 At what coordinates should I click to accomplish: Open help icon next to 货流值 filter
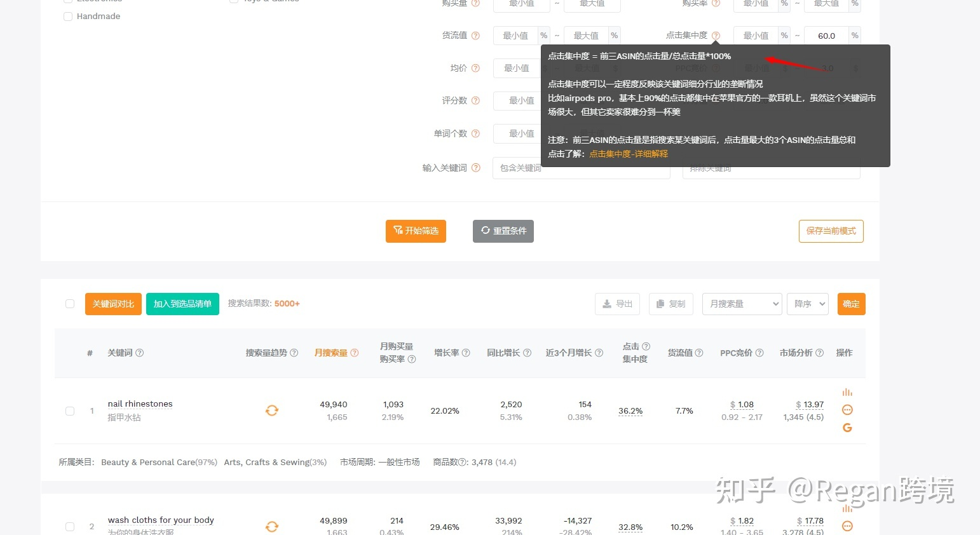pos(475,36)
